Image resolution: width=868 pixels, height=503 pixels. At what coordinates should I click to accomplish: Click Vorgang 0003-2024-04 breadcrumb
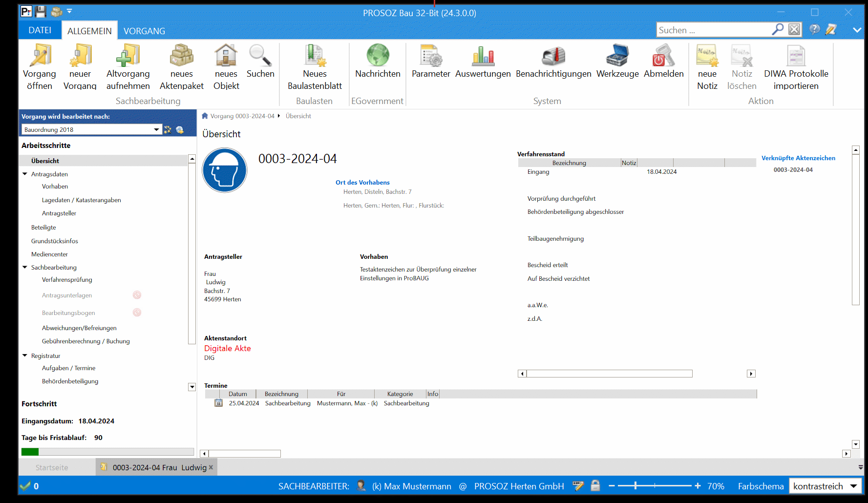pyautogui.click(x=242, y=116)
